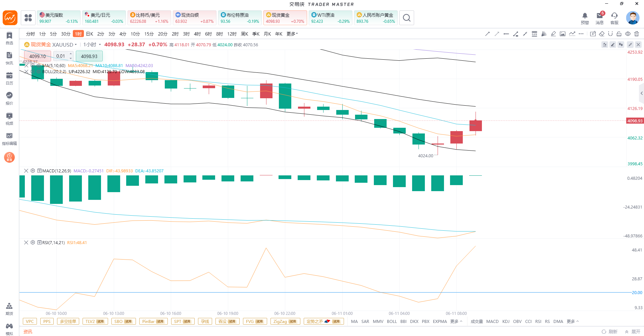Toggle the eye visibility icon in drawing toolbar
The width and height of the screenshot is (644, 336).
pyautogui.click(x=628, y=34)
